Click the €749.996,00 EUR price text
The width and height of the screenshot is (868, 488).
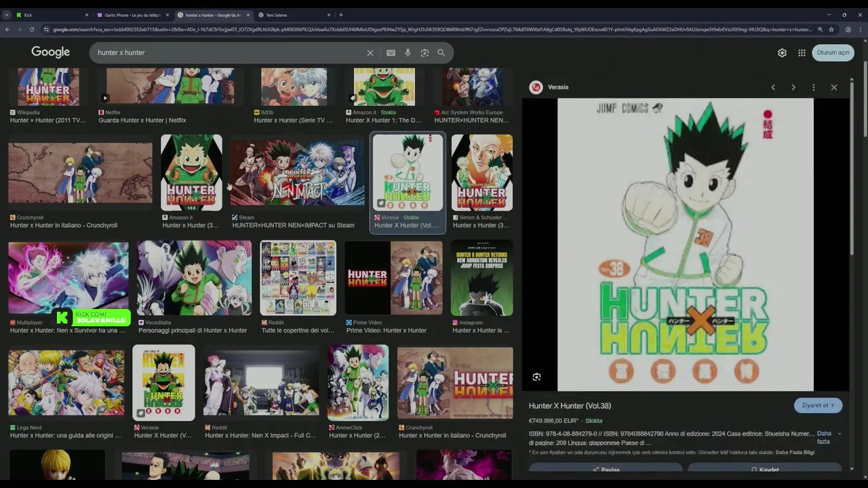(553, 421)
